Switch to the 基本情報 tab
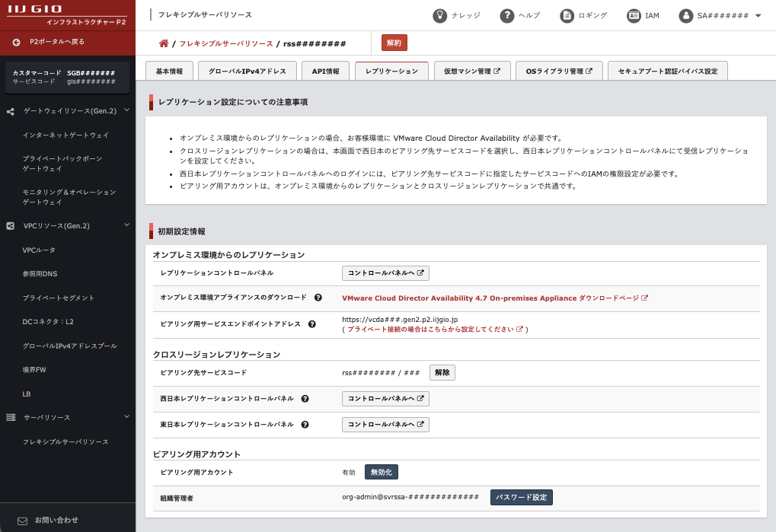The width and height of the screenshot is (776, 532). [x=169, y=72]
